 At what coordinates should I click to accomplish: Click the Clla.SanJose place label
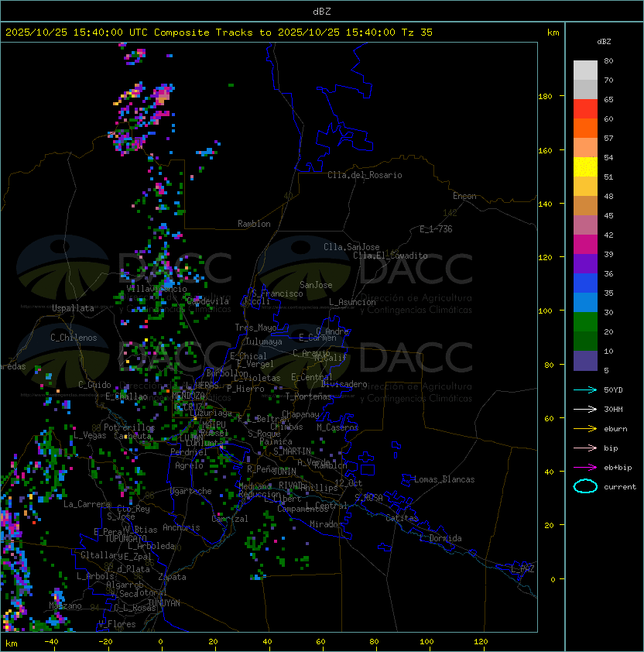[x=351, y=247]
